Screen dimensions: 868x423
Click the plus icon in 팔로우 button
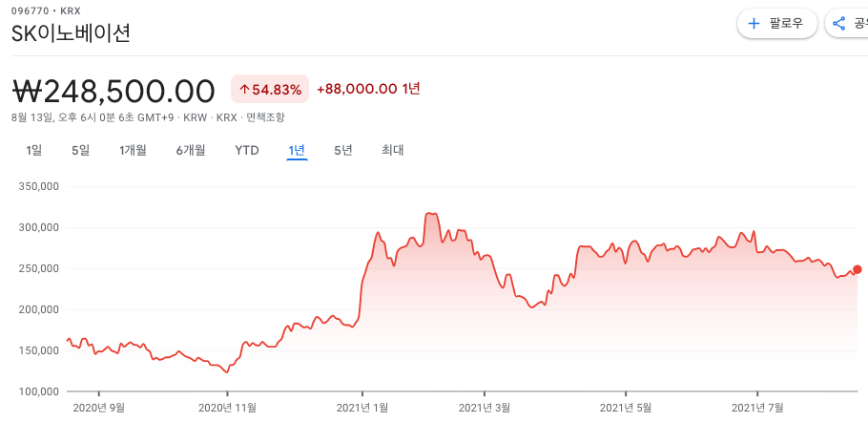[754, 23]
